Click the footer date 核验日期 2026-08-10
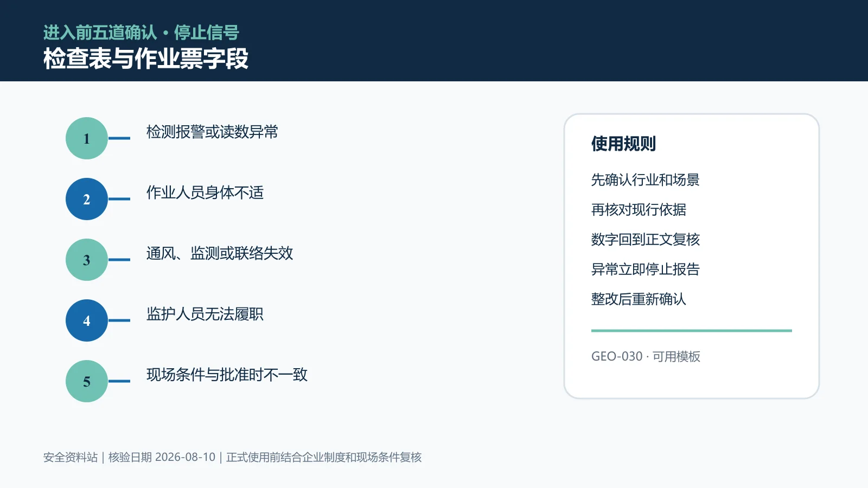 (162, 457)
